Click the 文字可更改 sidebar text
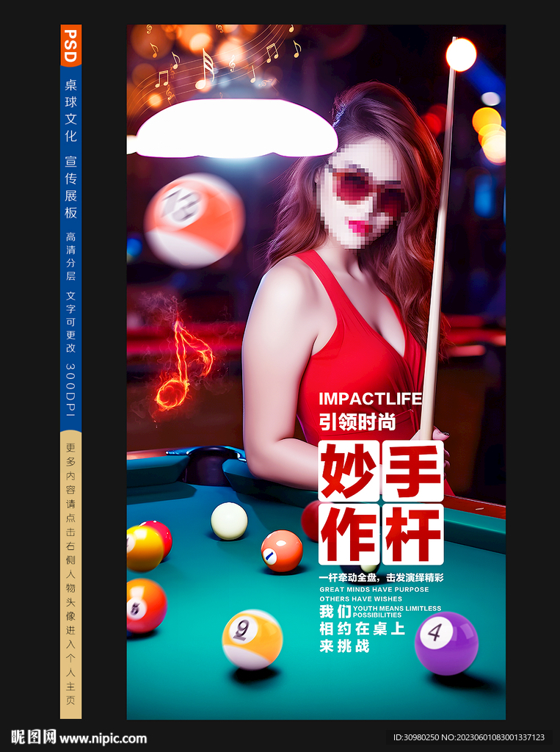The width and height of the screenshot is (560, 752). tap(71, 322)
